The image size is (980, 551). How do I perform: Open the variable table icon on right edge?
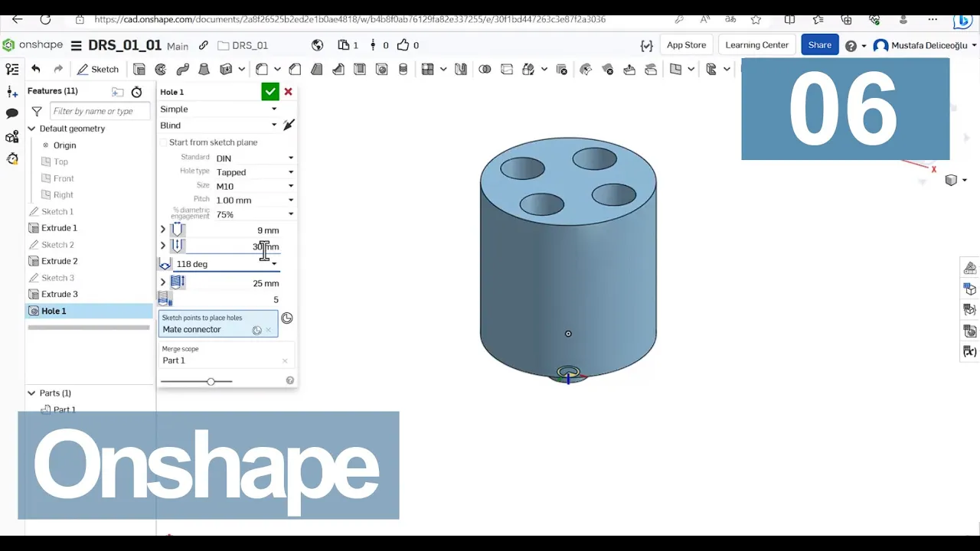(x=970, y=351)
